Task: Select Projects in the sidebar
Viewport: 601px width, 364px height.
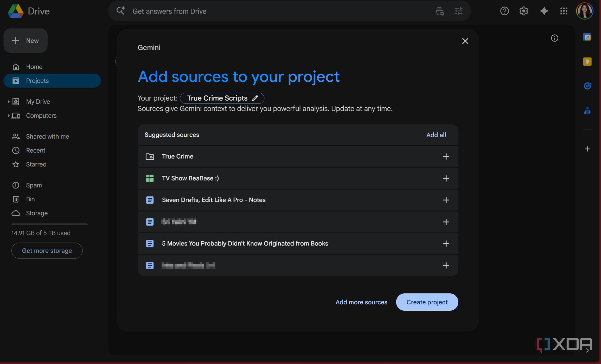Action: click(52, 81)
